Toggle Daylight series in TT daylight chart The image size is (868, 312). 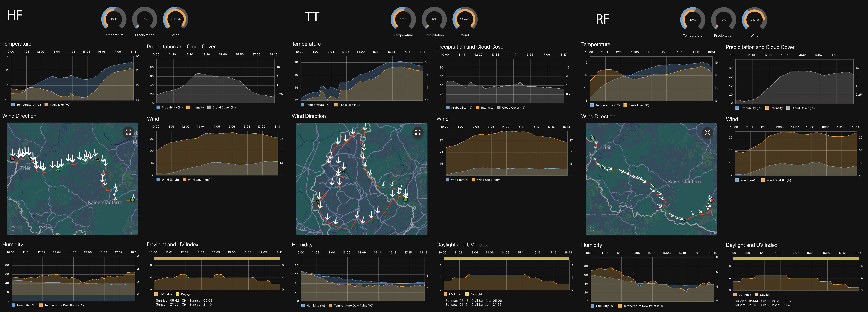coord(473,294)
